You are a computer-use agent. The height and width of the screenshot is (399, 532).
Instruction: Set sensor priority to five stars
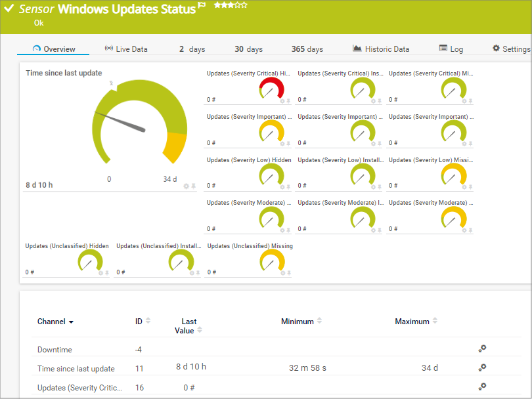(244, 5)
